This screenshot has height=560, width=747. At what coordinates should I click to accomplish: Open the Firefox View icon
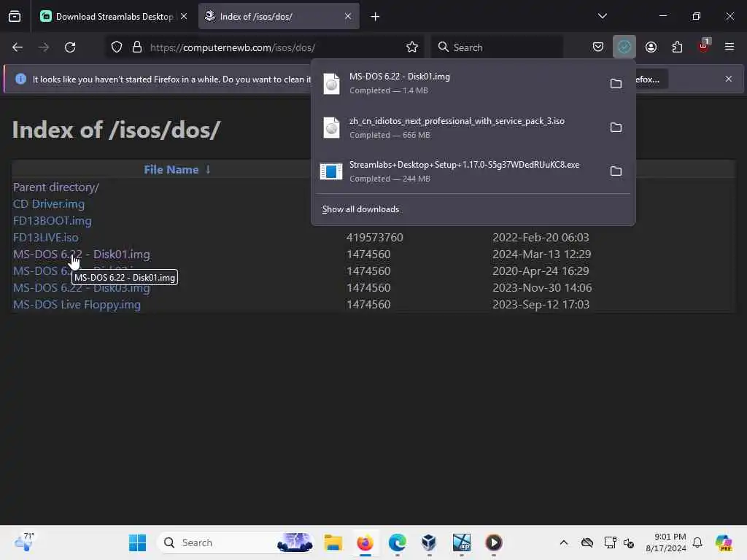(15, 17)
